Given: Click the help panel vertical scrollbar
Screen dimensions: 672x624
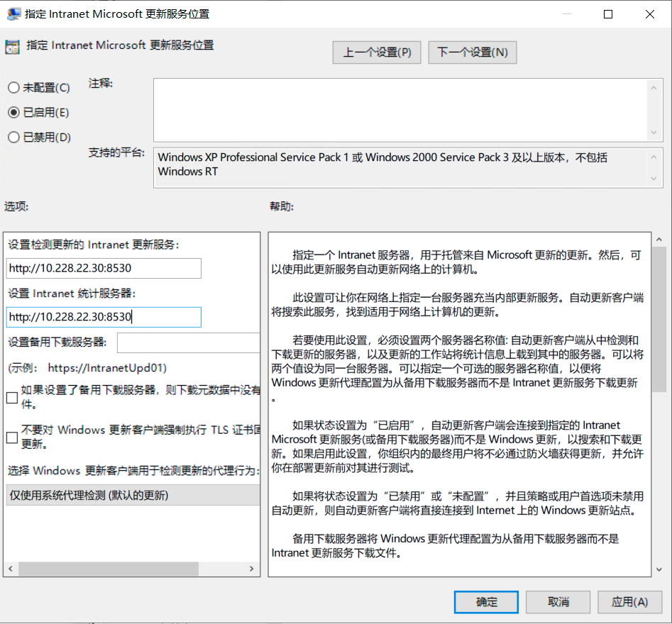Looking at the screenshot, I should pos(659,319).
